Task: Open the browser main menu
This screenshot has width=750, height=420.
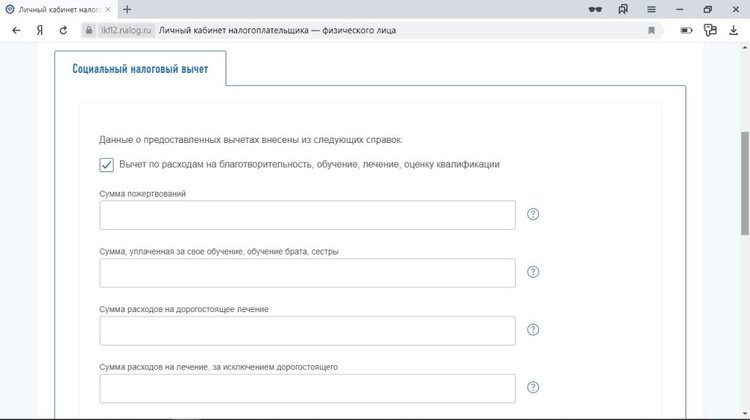Action: tap(651, 9)
